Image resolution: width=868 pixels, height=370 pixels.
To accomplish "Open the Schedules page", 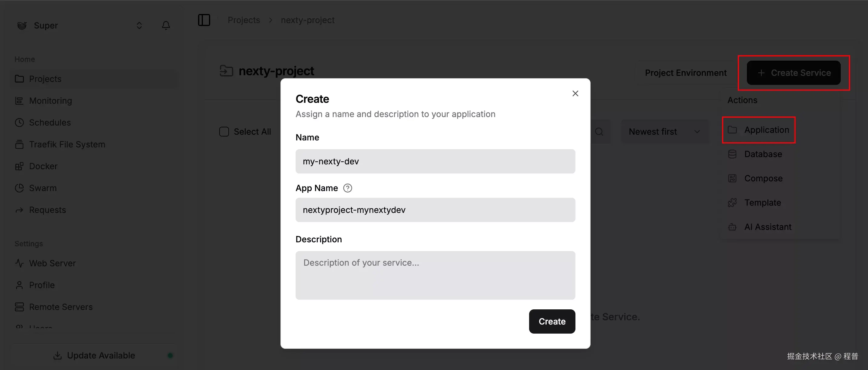I will pos(50,123).
